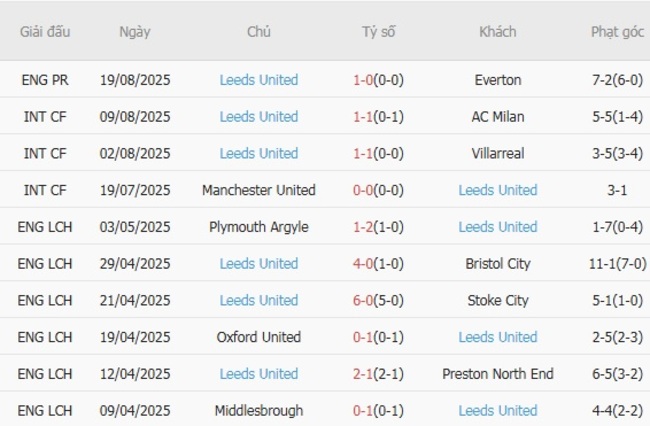Viewport: 650px width, 426px height.
Task: Click Leeds United in the 09/04/2025 row
Action: click(x=497, y=410)
